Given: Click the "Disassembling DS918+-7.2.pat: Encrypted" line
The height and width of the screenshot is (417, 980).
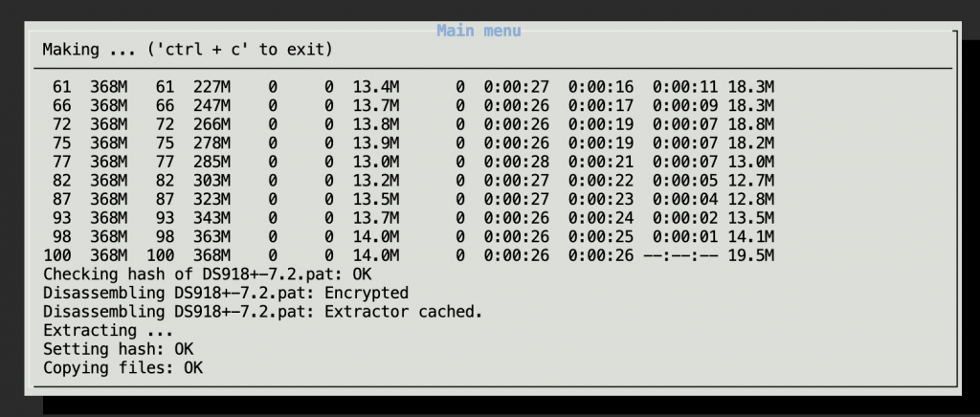Looking at the screenshot, I should point(226,293).
